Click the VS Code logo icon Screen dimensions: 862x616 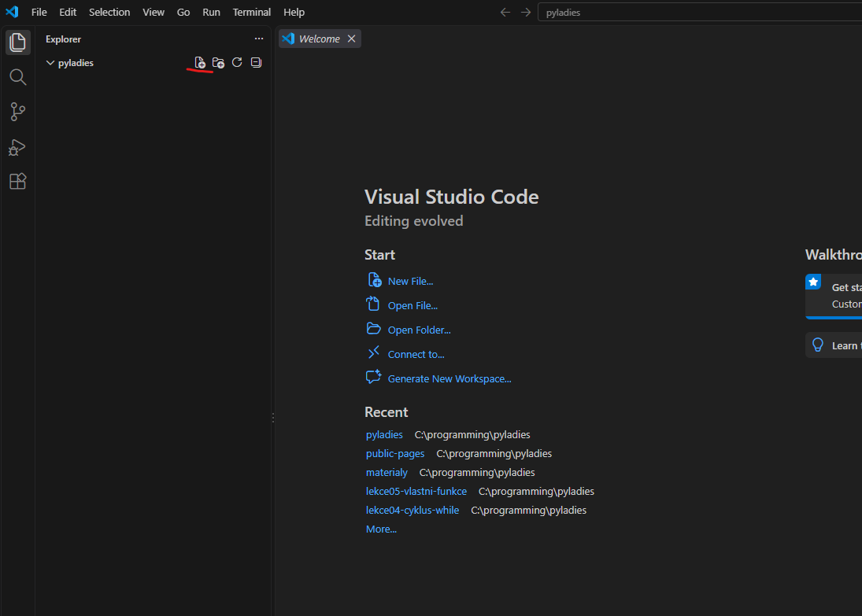pos(12,12)
